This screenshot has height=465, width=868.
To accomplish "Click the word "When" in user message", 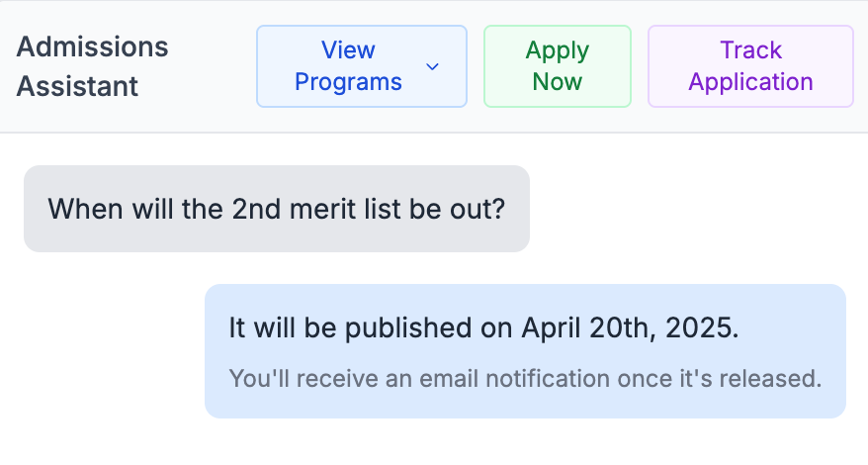I will point(82,209).
